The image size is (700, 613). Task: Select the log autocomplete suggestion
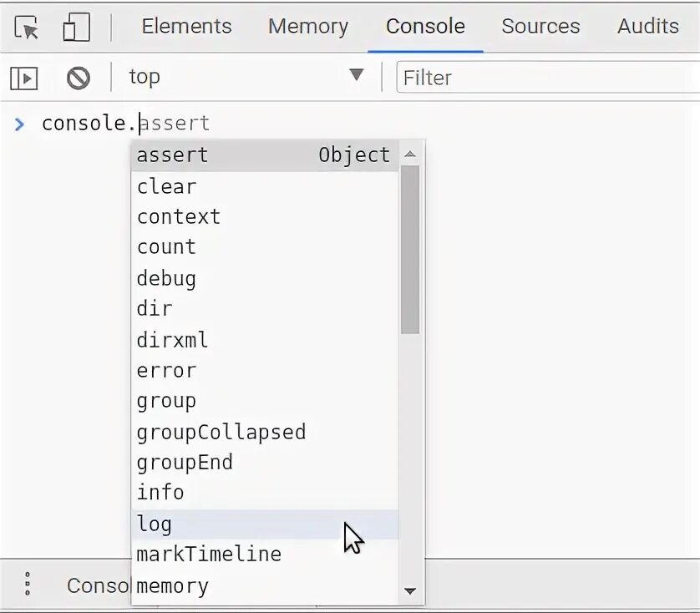point(155,524)
